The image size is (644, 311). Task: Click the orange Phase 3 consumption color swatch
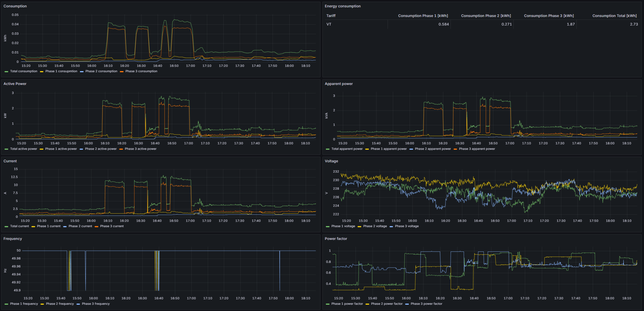point(122,72)
